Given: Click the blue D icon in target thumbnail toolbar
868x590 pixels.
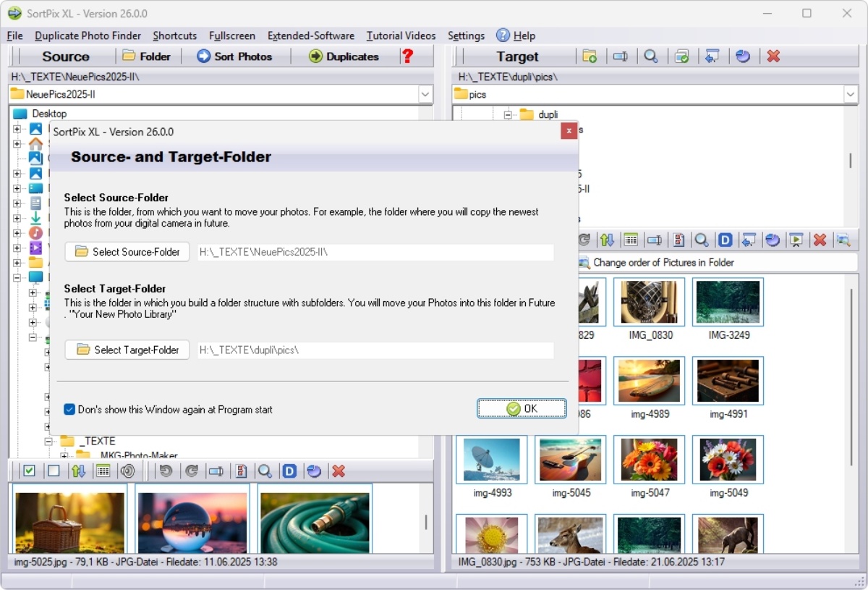Looking at the screenshot, I should click(x=725, y=240).
